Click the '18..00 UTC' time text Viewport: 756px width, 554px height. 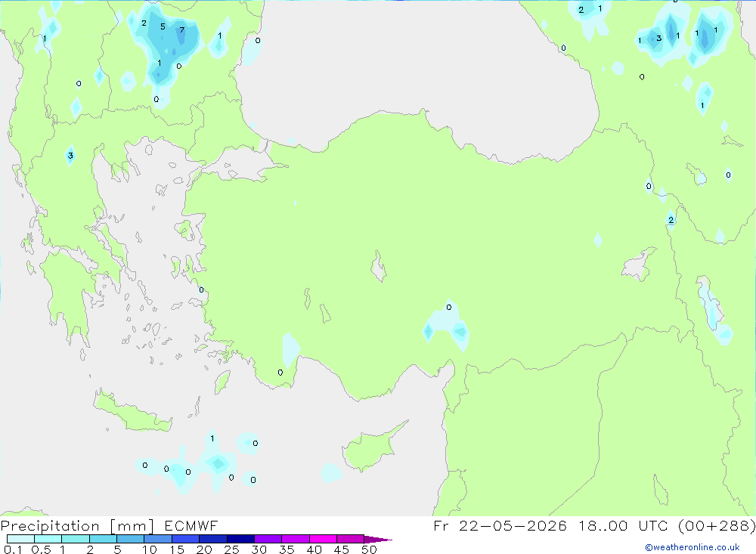624,526
